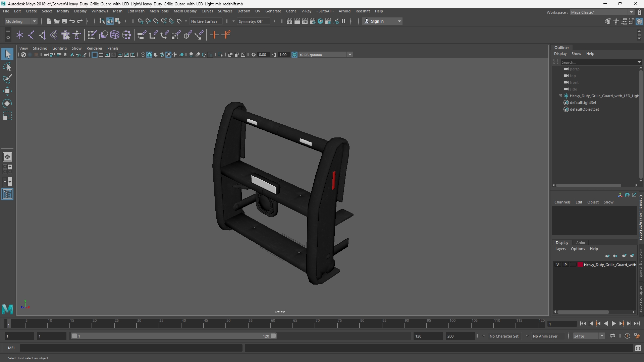Open the Redshift menu
This screenshot has height=362, width=644.
(x=363, y=11)
